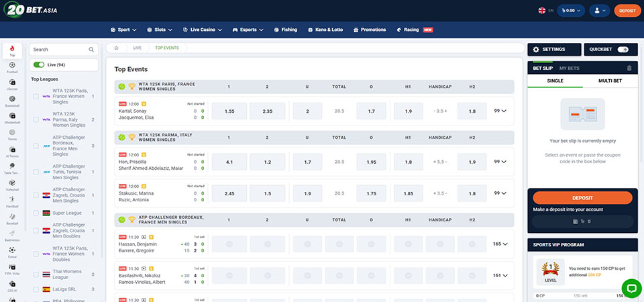The height and width of the screenshot is (302, 644).
Task: Toggle the Quickbet switch
Action: click(623, 49)
